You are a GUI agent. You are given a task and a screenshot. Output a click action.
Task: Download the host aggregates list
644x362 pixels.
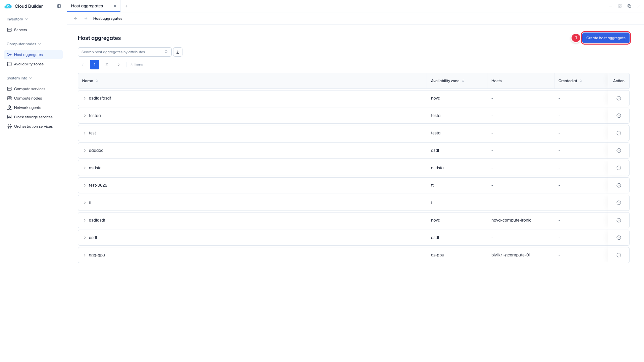coord(178,52)
